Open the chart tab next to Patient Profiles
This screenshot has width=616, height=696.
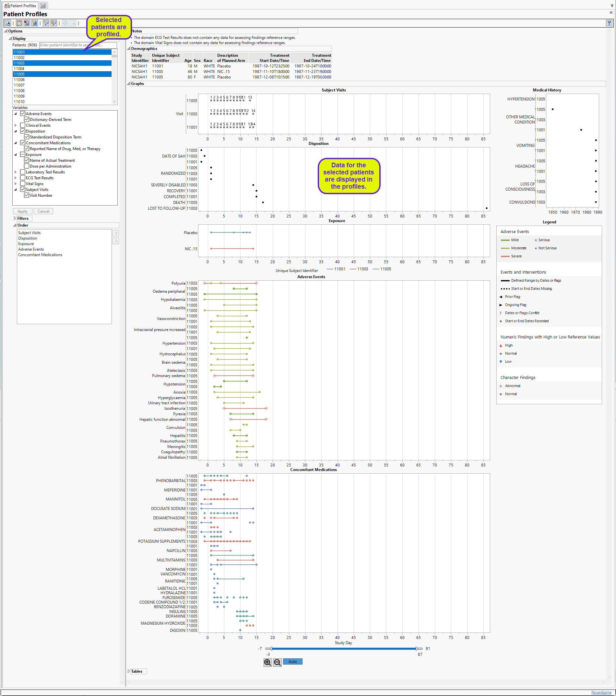[x=43, y=6]
